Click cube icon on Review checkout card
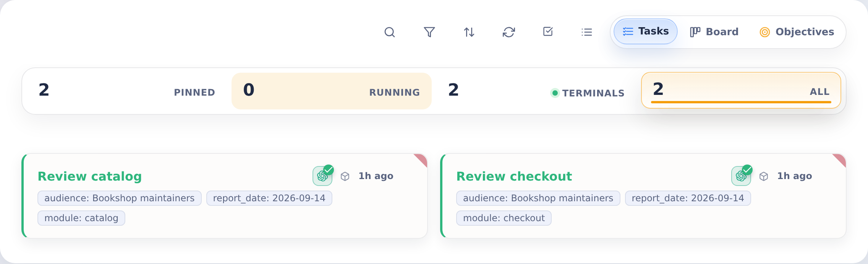868x264 pixels. pyautogui.click(x=764, y=176)
